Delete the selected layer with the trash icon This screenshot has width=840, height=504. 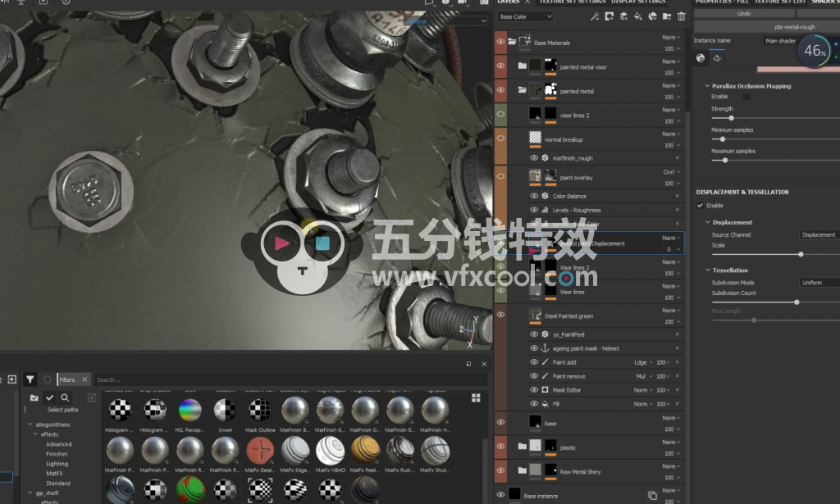(682, 16)
